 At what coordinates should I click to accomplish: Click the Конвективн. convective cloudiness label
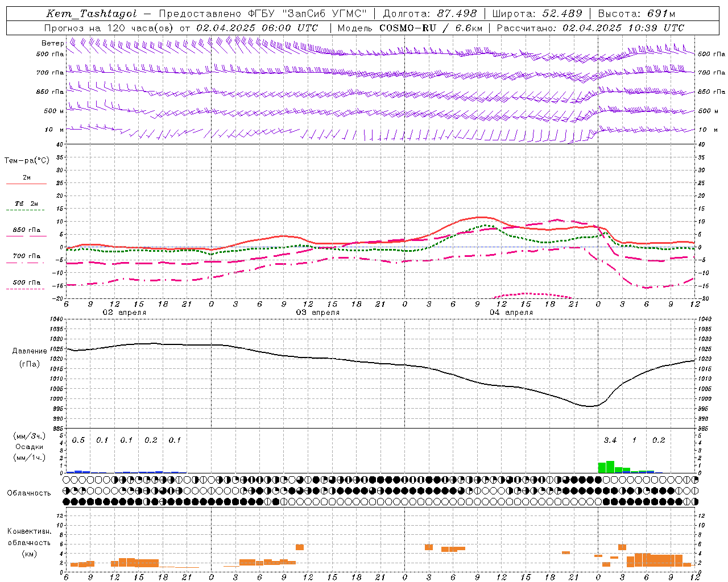(29, 532)
